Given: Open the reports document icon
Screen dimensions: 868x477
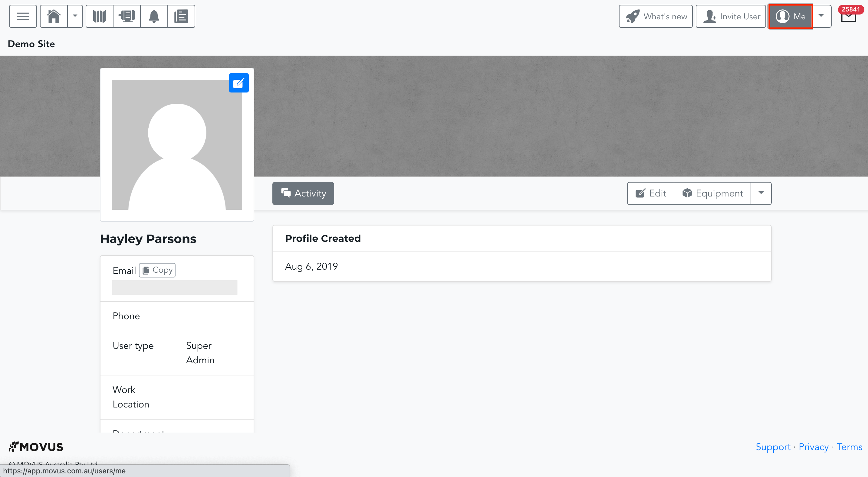Looking at the screenshot, I should (181, 16).
